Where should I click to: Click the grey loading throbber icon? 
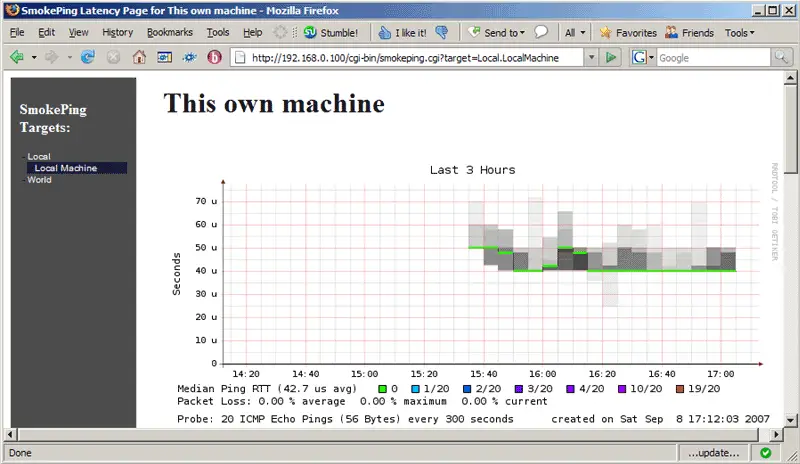280,32
